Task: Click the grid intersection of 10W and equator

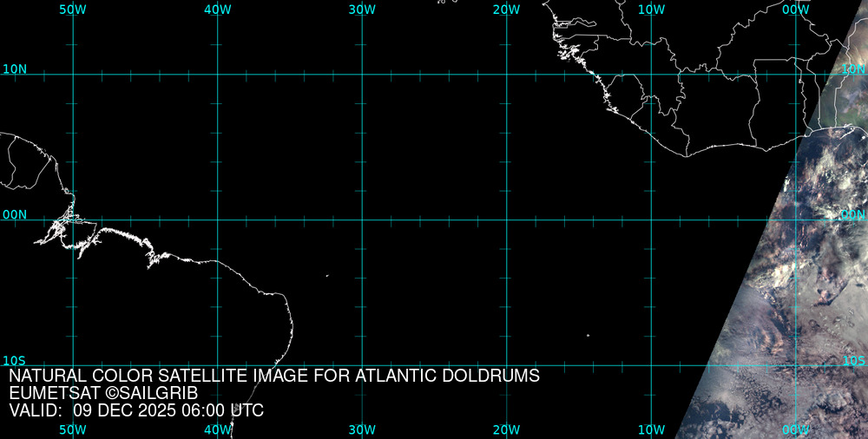Action: (x=651, y=219)
